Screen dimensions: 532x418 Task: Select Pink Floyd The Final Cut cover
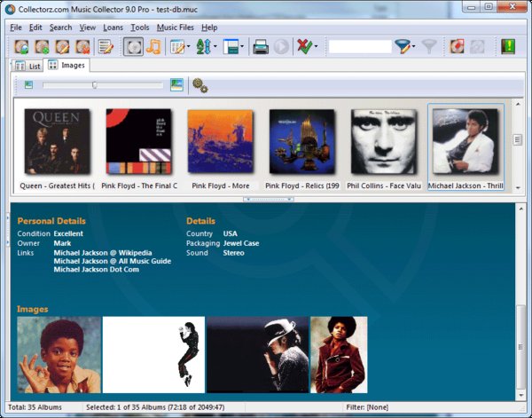[139, 141]
